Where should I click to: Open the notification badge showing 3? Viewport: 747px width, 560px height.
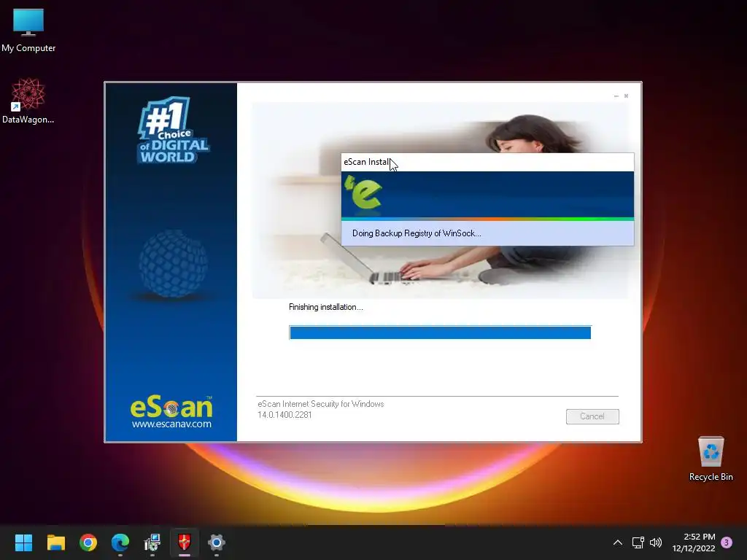click(x=727, y=542)
